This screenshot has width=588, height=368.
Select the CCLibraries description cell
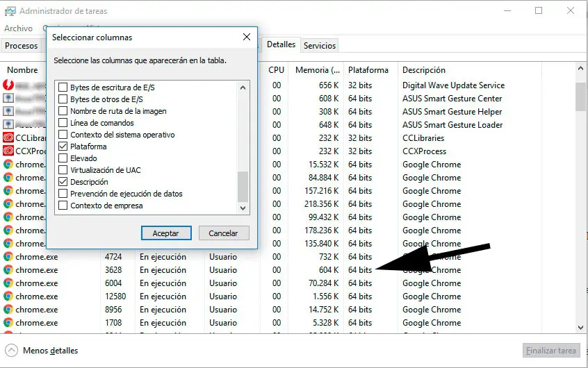423,138
